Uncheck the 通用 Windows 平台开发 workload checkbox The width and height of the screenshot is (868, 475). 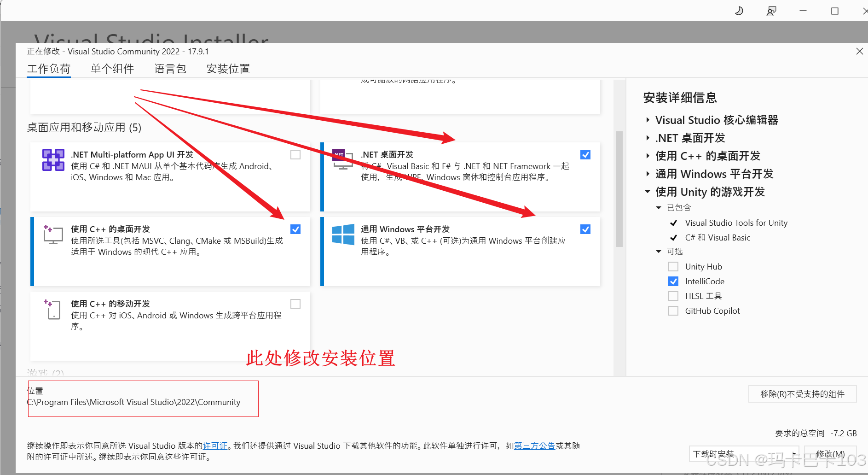coord(585,229)
